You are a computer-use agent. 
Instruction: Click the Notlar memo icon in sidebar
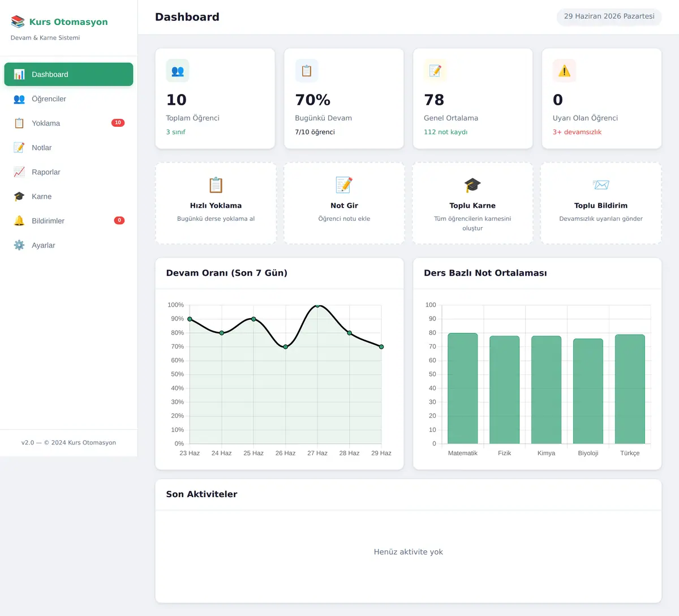tap(19, 148)
